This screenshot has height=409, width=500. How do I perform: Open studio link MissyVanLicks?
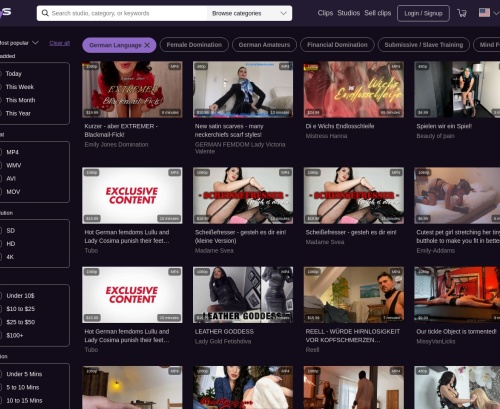click(436, 341)
